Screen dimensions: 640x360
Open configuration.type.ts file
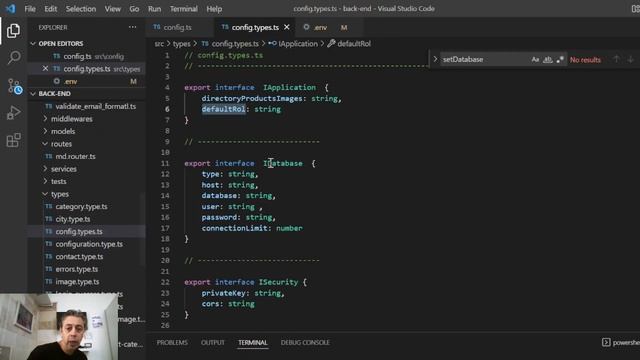click(89, 244)
